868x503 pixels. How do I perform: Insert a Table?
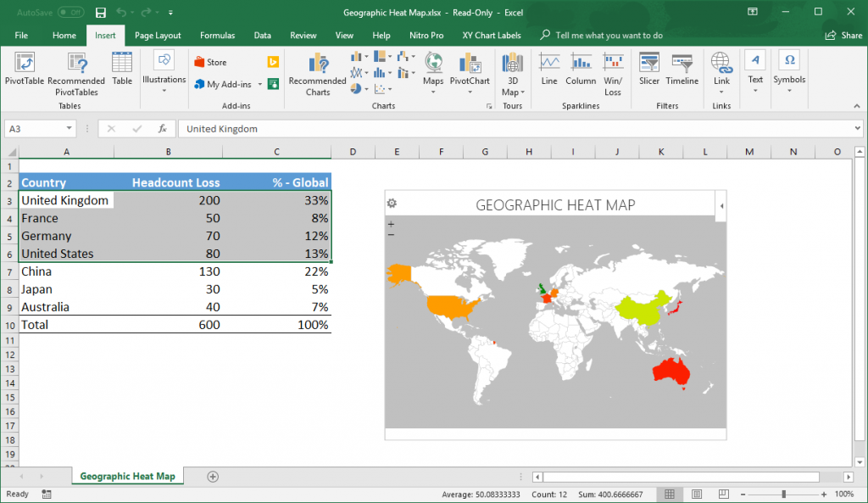pyautogui.click(x=121, y=72)
